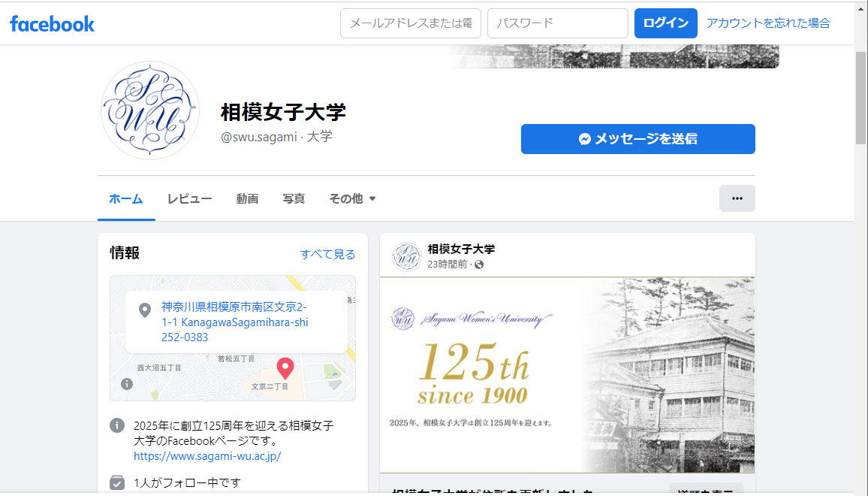This screenshot has height=496, width=868.
Task: Switch to the レビュー tab
Action: tap(189, 198)
